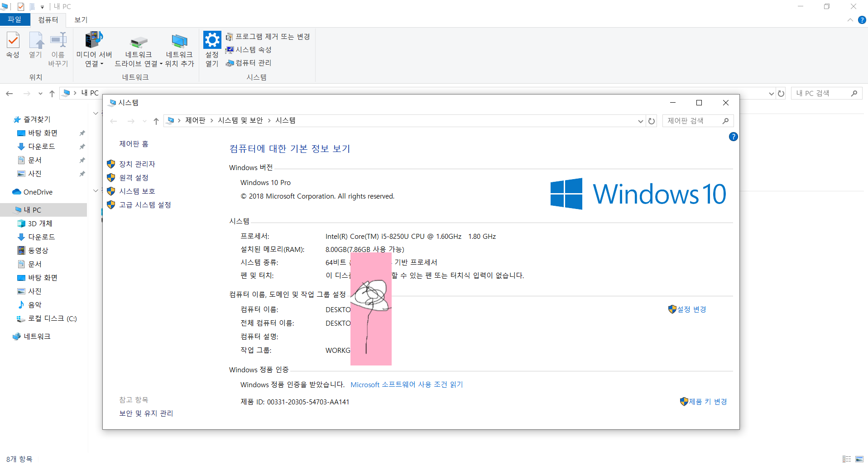Screen dimensions: 868x465
Task: Collapse the ribbon with the chevron
Action: click(x=850, y=20)
